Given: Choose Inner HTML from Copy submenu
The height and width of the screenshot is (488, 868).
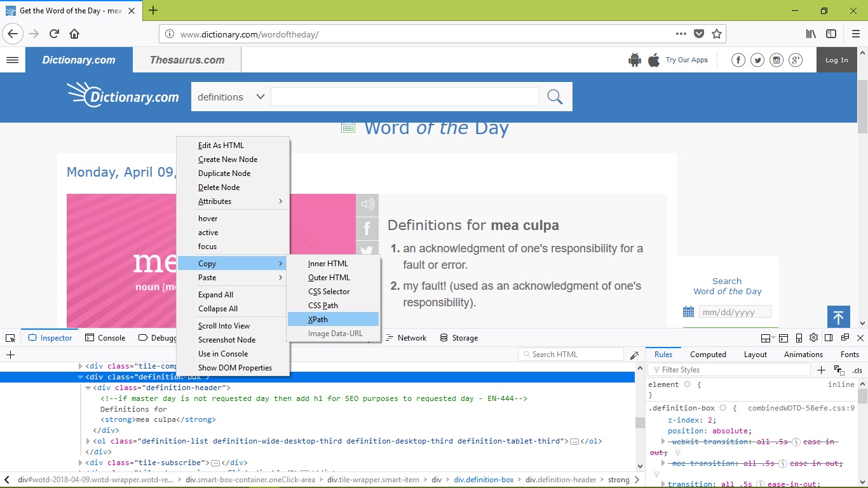Looking at the screenshot, I should pos(334,264).
